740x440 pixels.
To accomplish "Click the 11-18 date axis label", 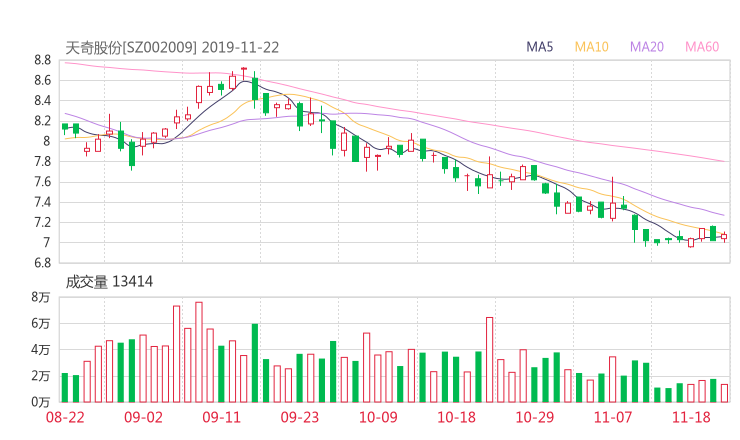I will (691, 417).
